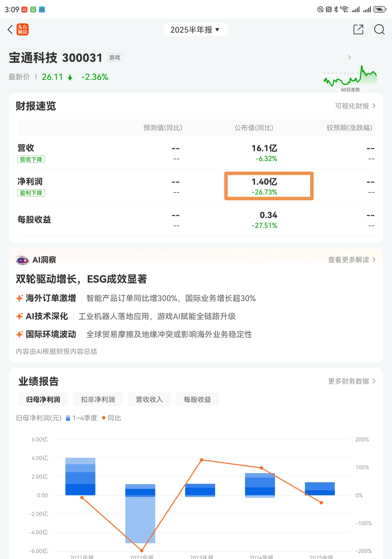Open 可视化财报 link
392x559 pixels.
click(x=355, y=106)
